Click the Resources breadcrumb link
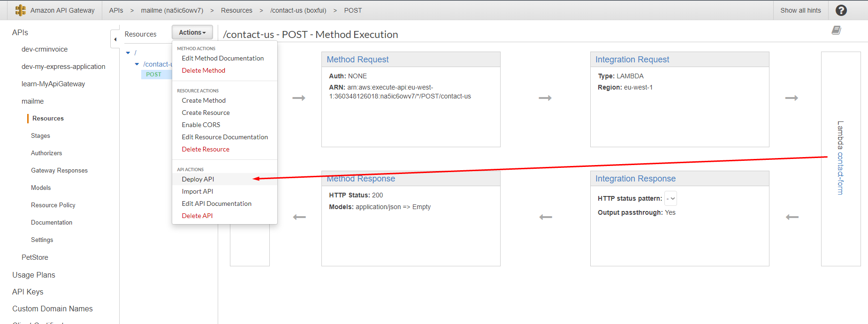The image size is (868, 324). tap(236, 10)
